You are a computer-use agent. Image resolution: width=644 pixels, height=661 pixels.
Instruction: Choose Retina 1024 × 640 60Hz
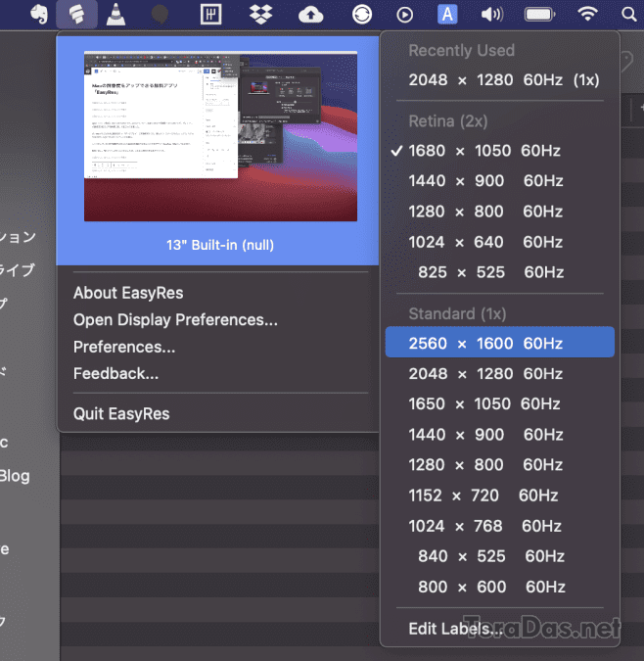(x=500, y=243)
